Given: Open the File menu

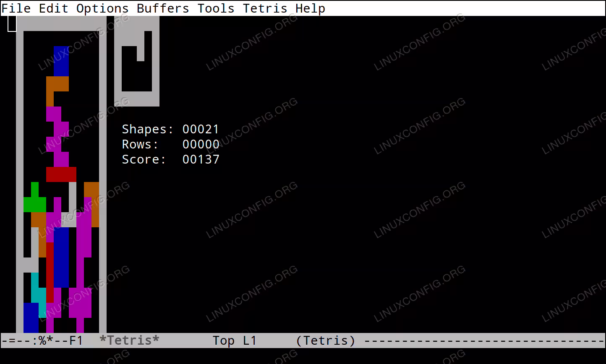Looking at the screenshot, I should pos(16,8).
